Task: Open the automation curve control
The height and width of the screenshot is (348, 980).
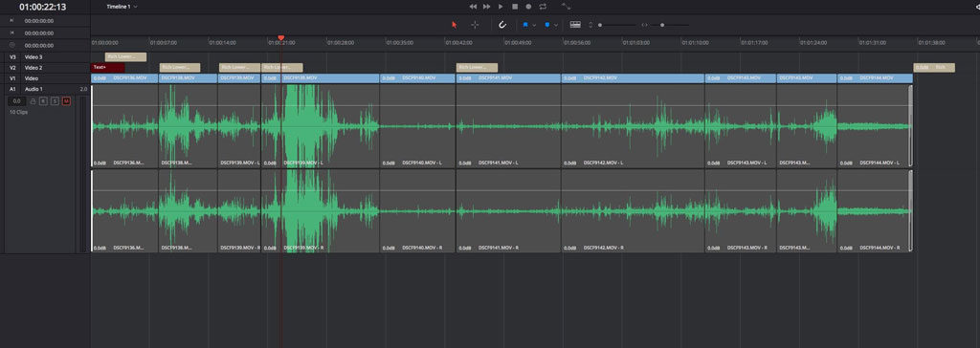Action: click(x=566, y=7)
